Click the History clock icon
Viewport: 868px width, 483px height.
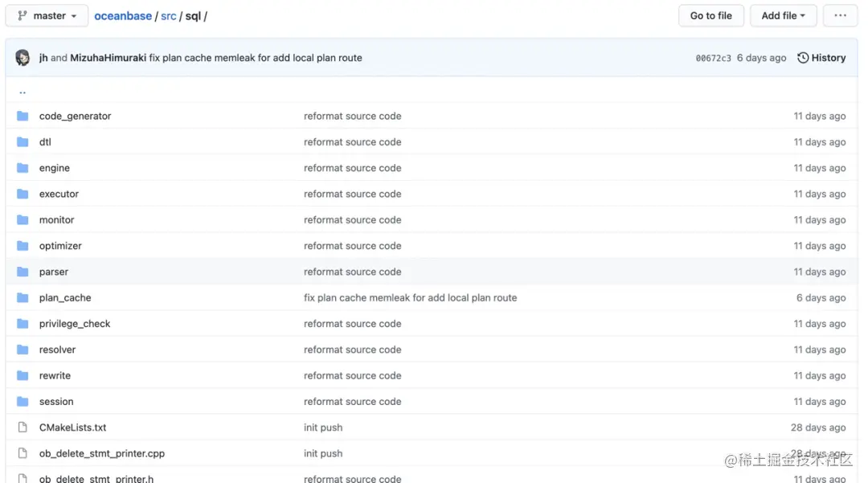coord(803,58)
